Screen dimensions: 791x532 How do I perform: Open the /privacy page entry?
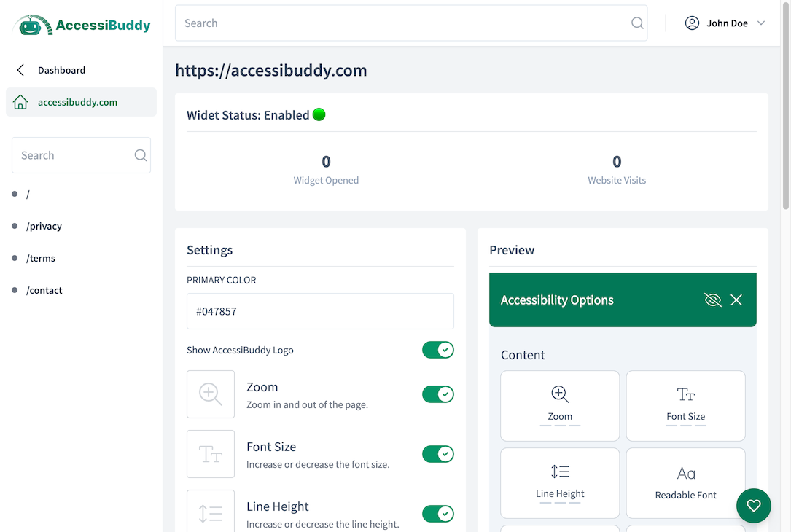[x=44, y=226]
